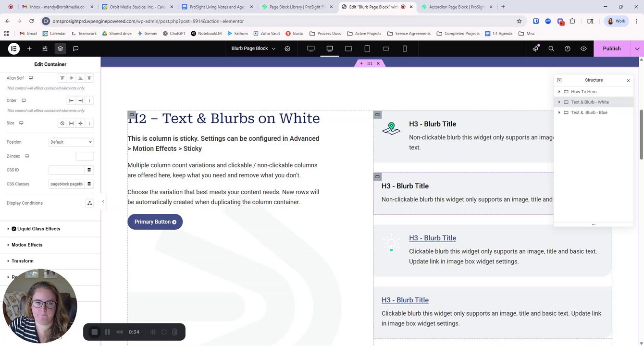Expand Liquid Glass Effects section
Screen dimensions: 644x346
coord(50,229)
